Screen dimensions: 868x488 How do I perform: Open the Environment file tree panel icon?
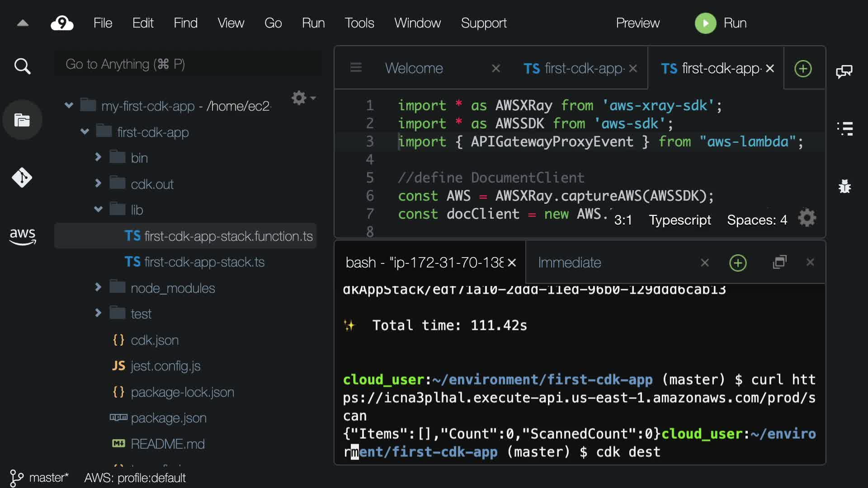[x=22, y=120]
